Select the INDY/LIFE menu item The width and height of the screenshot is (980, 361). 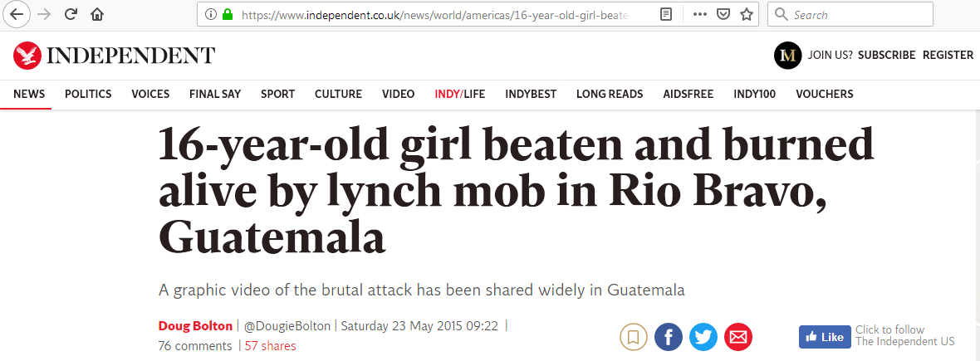click(460, 95)
